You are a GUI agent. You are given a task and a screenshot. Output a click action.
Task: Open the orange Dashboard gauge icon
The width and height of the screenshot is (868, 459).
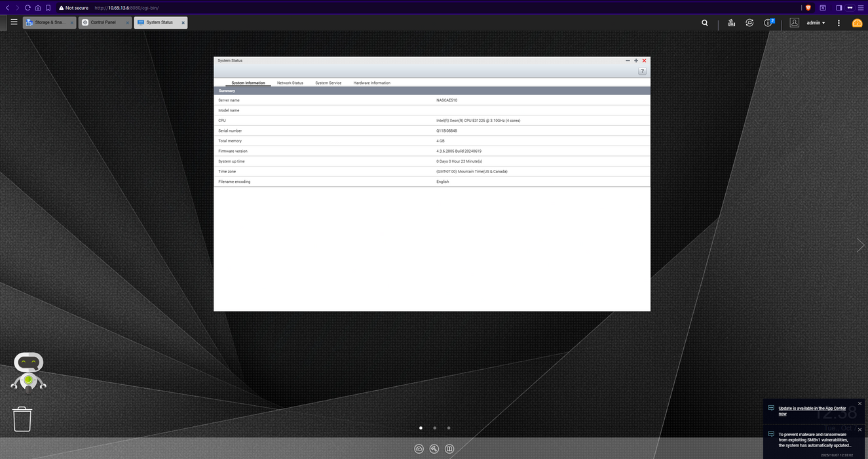pyautogui.click(x=857, y=23)
